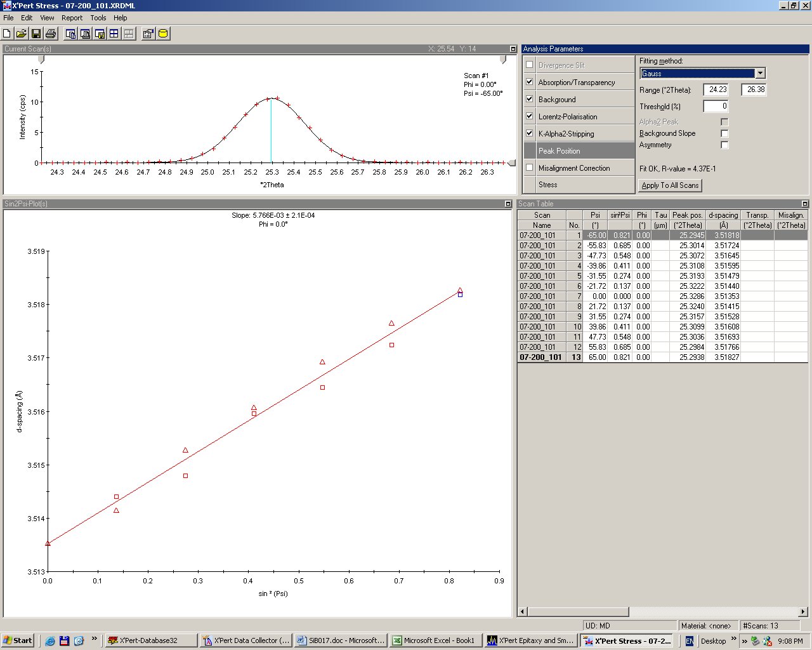Click the Range lower bound field 24.23
This screenshot has width=812, height=650.
pos(716,90)
